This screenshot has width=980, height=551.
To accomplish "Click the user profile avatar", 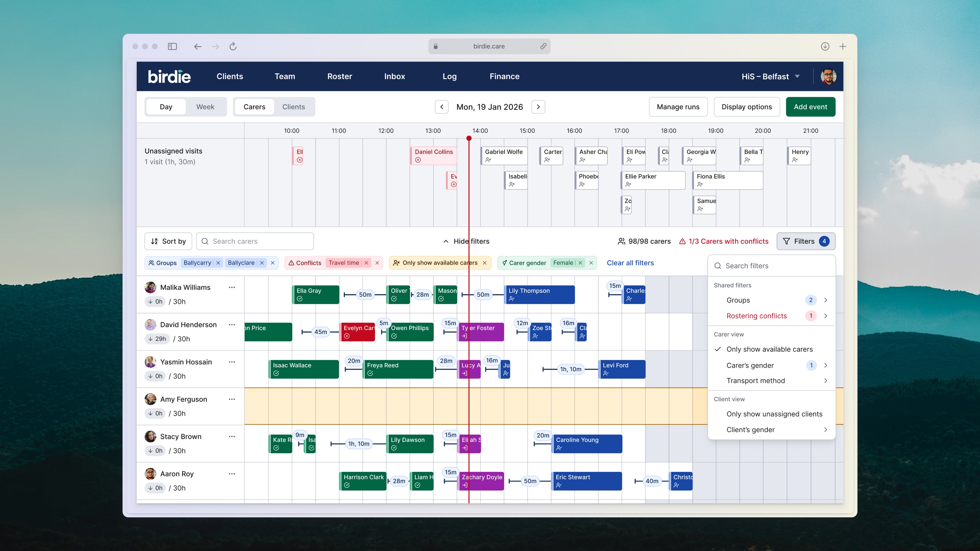I will (x=828, y=77).
